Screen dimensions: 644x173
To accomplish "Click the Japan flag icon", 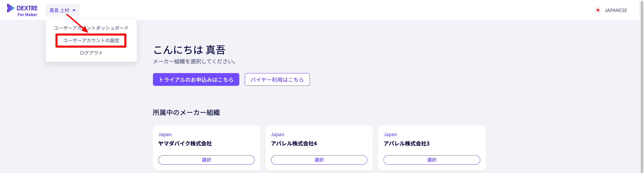I will click(x=598, y=10).
